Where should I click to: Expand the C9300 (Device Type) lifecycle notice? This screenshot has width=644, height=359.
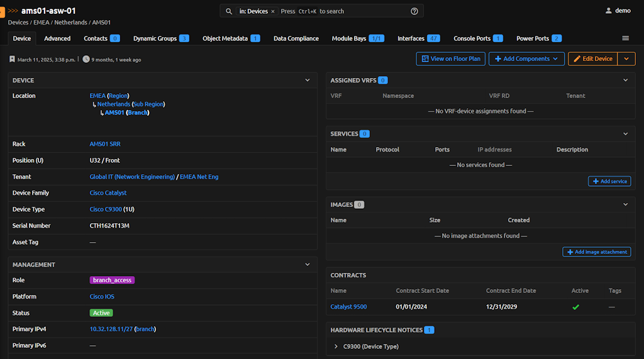pos(336,346)
